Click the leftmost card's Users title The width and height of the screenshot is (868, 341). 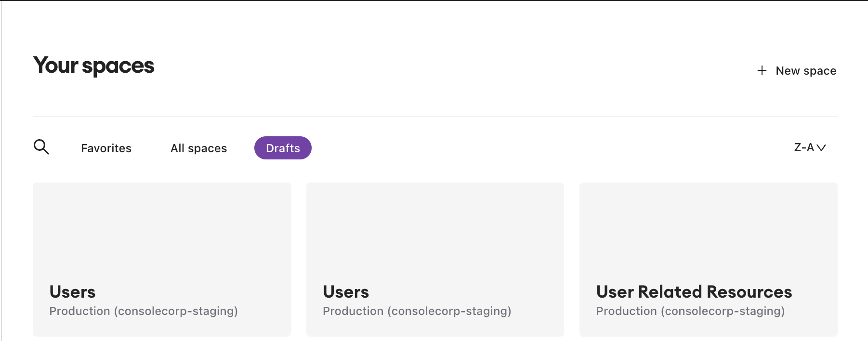click(73, 292)
